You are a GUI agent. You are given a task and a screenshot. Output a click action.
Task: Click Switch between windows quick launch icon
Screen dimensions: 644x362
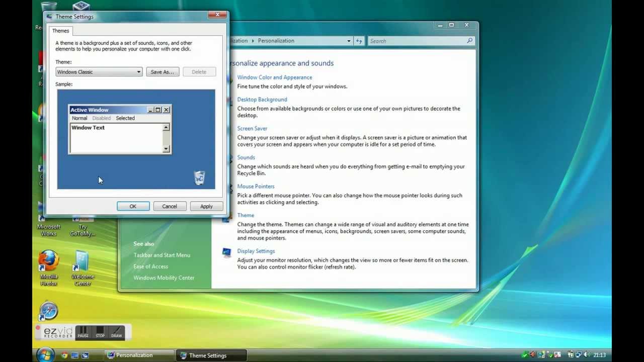(85, 355)
